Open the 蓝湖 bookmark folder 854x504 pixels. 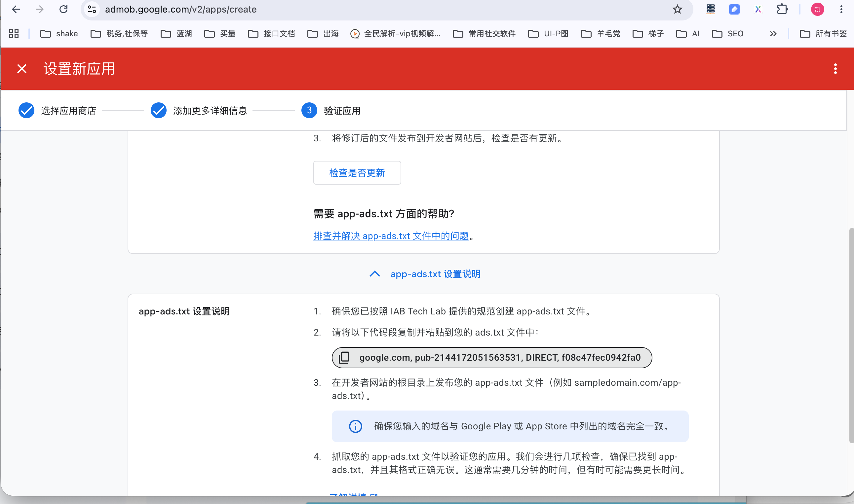(176, 34)
